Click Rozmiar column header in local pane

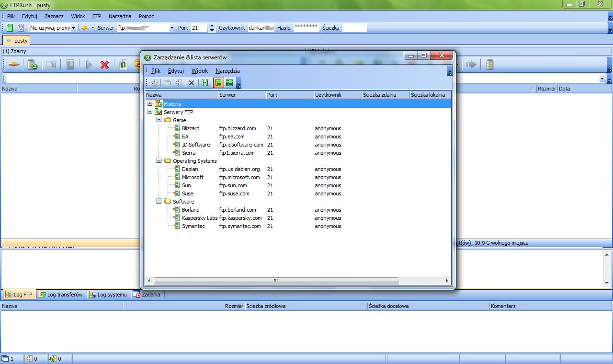[546, 89]
